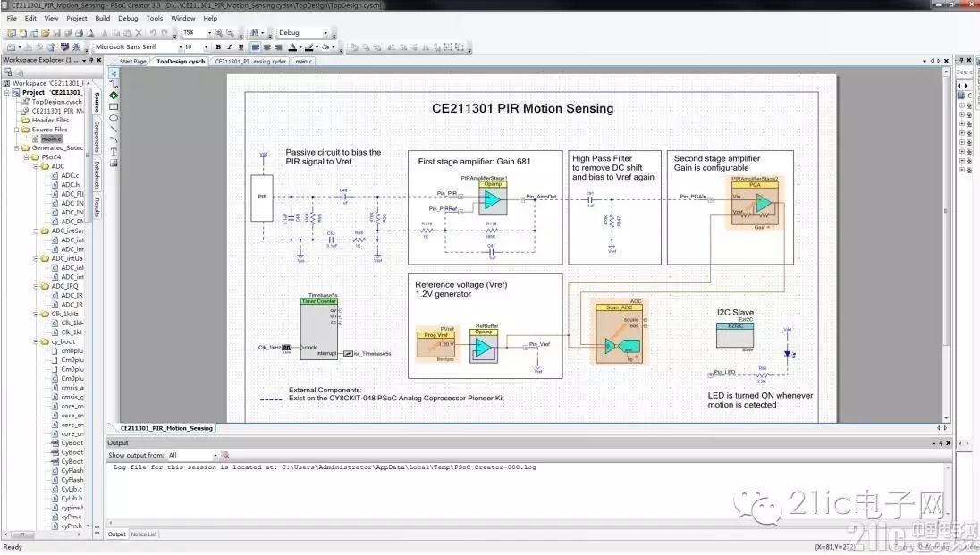Select ADC.c file in tree

pyautogui.click(x=70, y=176)
